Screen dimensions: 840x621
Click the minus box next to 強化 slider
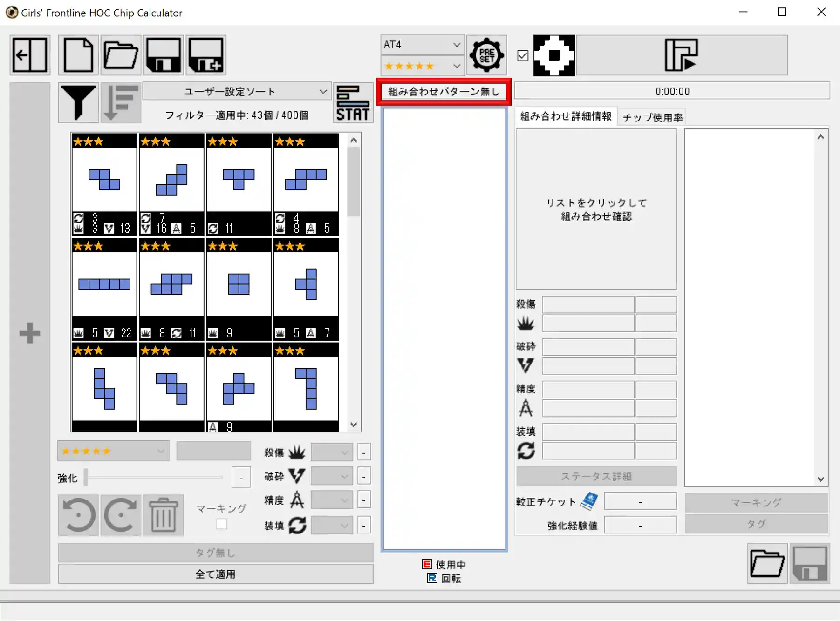[x=241, y=478]
